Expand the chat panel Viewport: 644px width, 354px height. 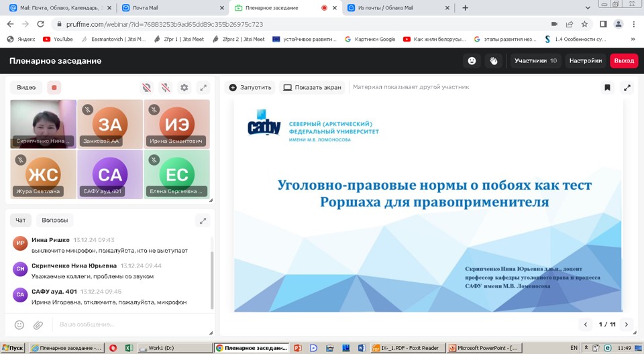click(203, 220)
